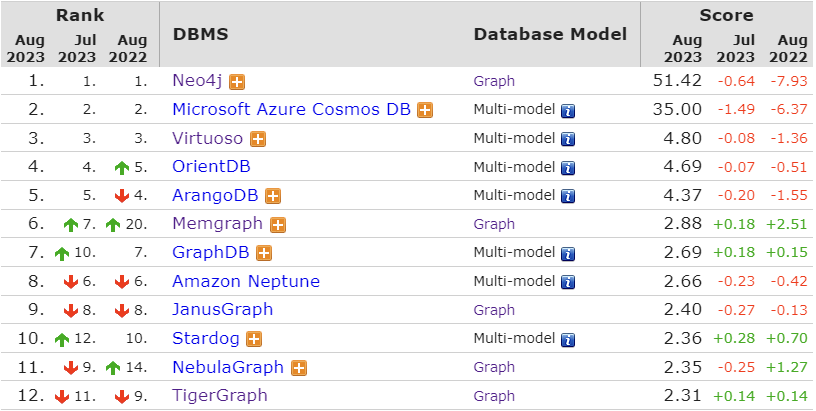816x411 pixels.
Task: Click the plus icon next to Microsoft Azure Cosmos DB
Action: 425,110
